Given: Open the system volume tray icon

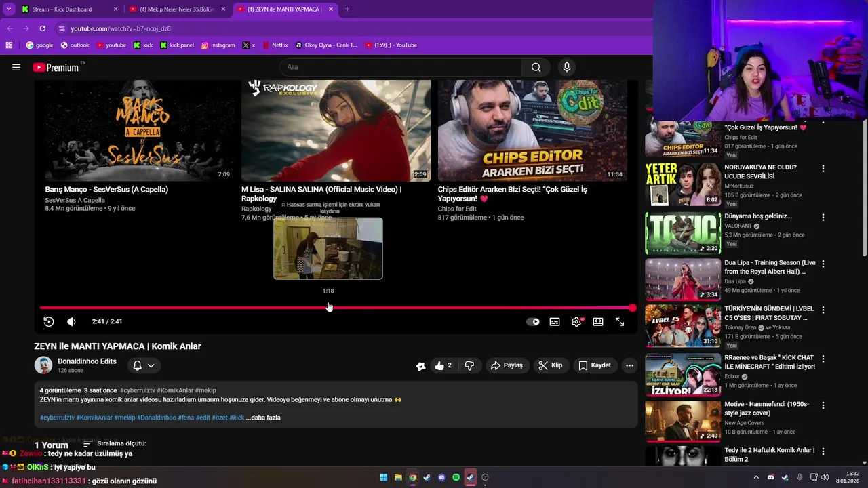Looking at the screenshot, I should 825,477.
